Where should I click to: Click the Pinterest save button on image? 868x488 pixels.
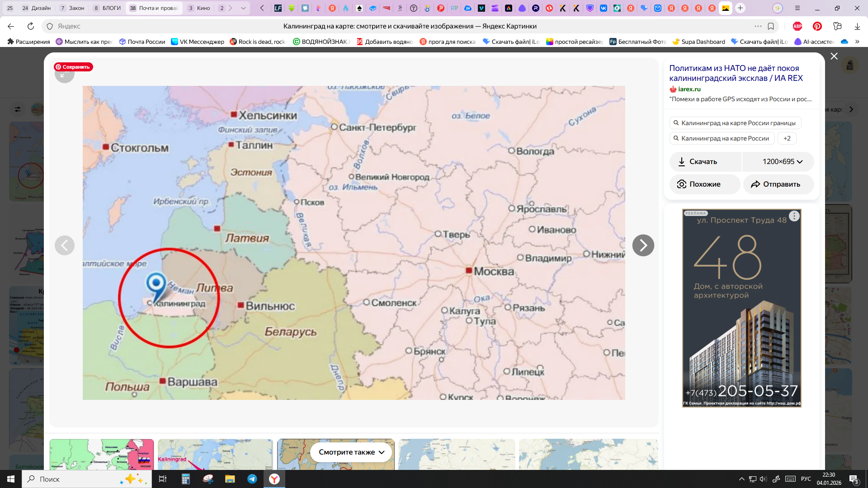pos(73,67)
